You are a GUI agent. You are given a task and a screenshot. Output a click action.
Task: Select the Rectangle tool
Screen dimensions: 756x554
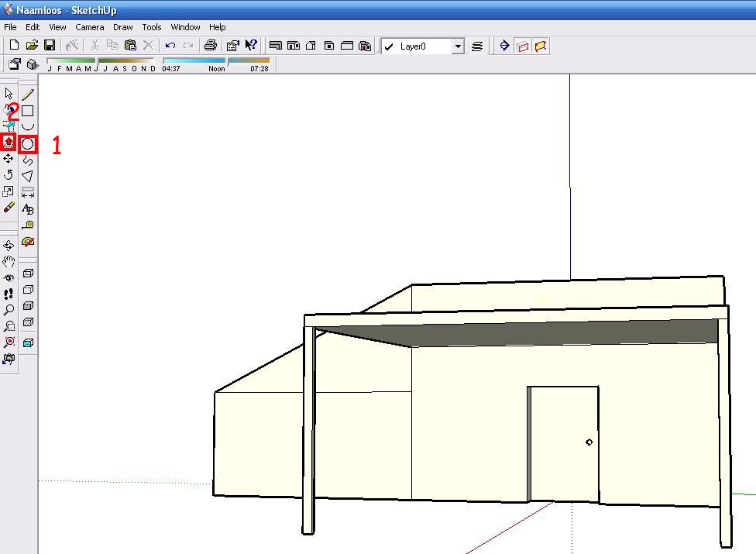[x=27, y=111]
